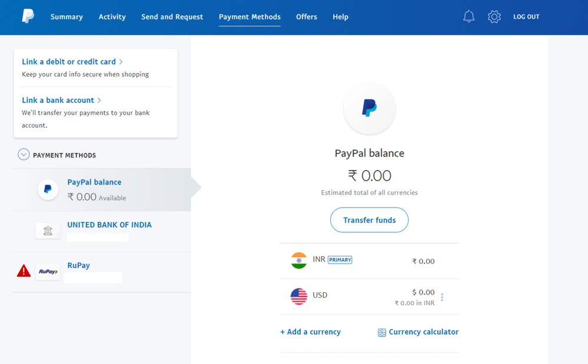Open the Help menu
Image resolution: width=588 pixels, height=364 pixels.
341,17
